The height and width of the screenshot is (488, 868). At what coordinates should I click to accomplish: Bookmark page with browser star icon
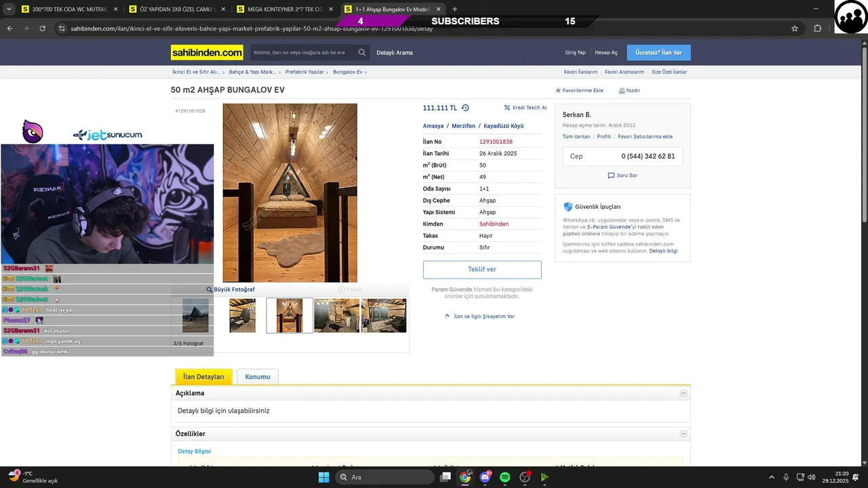tap(795, 28)
